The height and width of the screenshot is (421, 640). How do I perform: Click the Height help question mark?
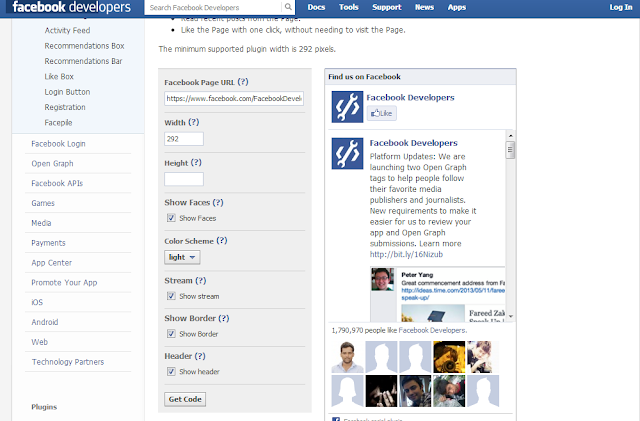(196, 163)
